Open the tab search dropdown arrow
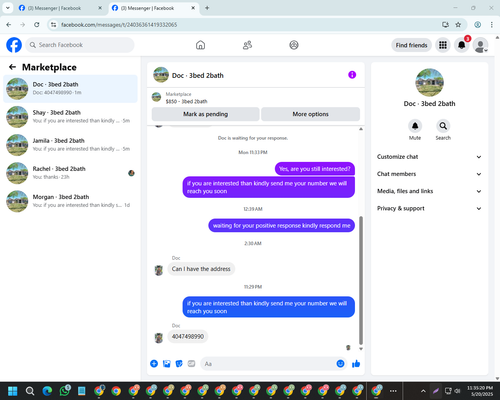The image size is (500, 400). (7, 8)
